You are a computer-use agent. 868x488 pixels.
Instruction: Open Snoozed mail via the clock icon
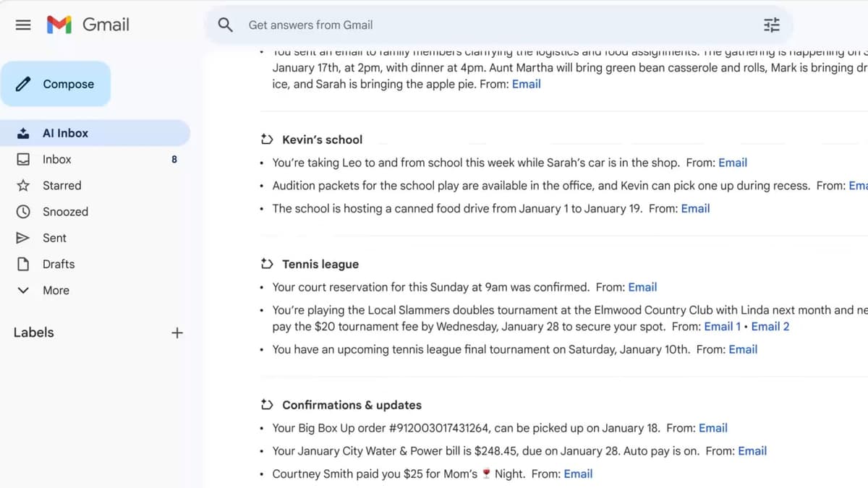[24, 211]
